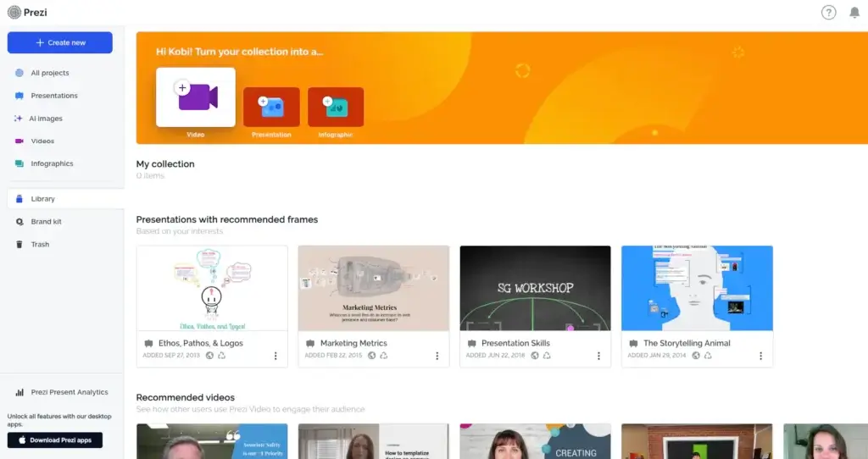The image size is (868, 459).
Task: Click the Presentations sidebar icon
Action: [19, 96]
